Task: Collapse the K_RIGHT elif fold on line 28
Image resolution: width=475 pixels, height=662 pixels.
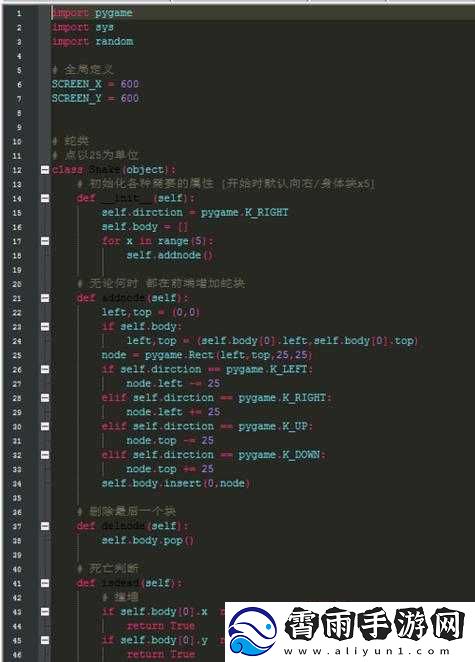Action: [45, 398]
